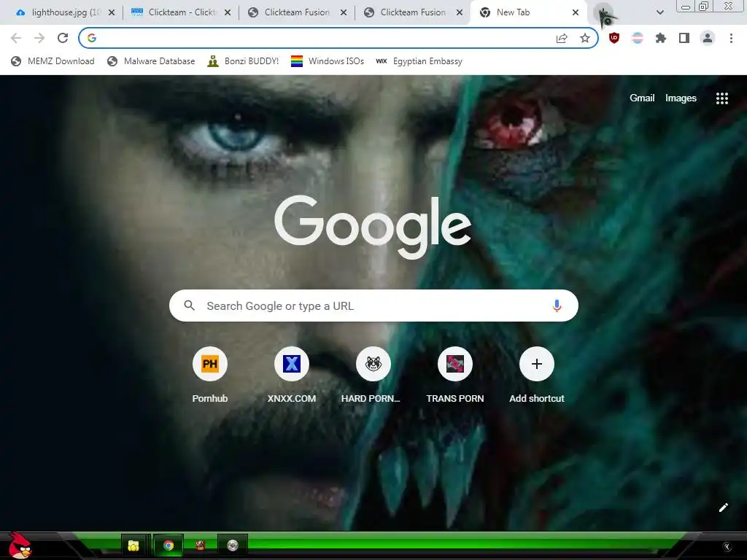Open the small brown taskbar app icon
This screenshot has width=747, height=560.
(201, 545)
